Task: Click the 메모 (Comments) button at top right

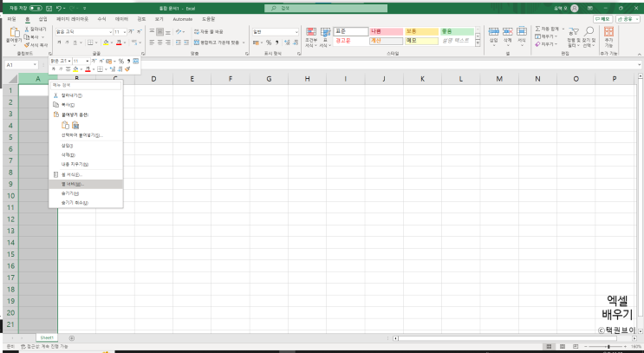Action: tap(603, 19)
